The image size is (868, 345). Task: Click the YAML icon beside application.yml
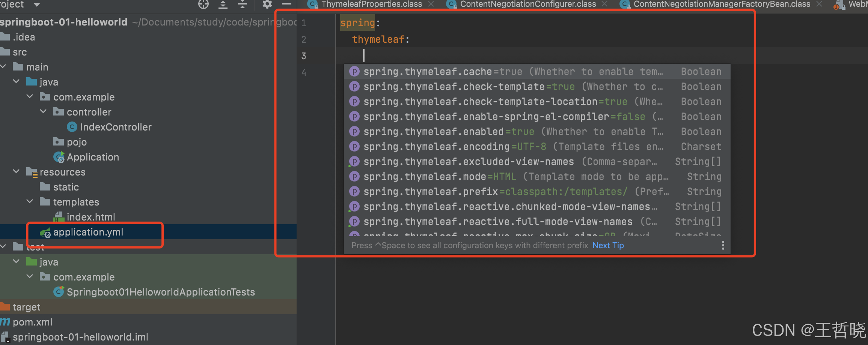pyautogui.click(x=46, y=232)
